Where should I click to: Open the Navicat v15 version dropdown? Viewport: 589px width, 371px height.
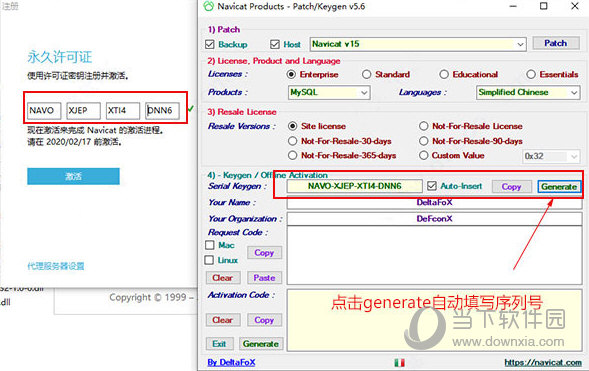(418, 44)
